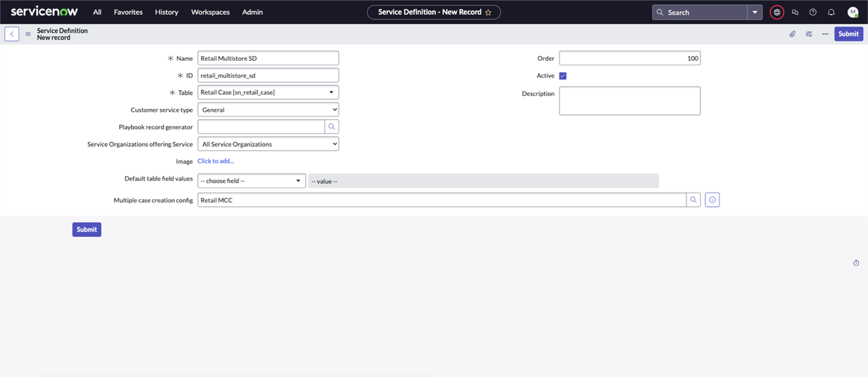Image resolution: width=868 pixels, height=380 pixels.
Task: Open Customer service type dropdown
Action: pos(268,110)
